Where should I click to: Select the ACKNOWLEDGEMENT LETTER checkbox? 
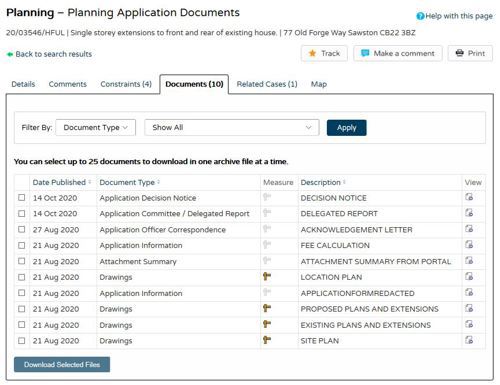coord(22,229)
